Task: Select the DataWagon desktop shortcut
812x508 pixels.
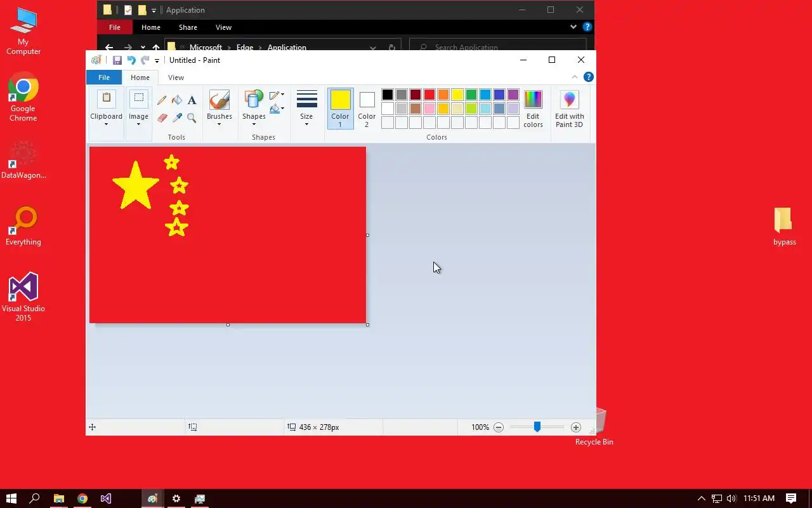Action: (23, 160)
